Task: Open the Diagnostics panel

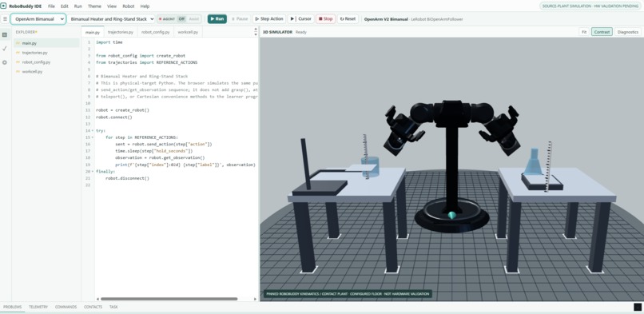Action: point(628,32)
